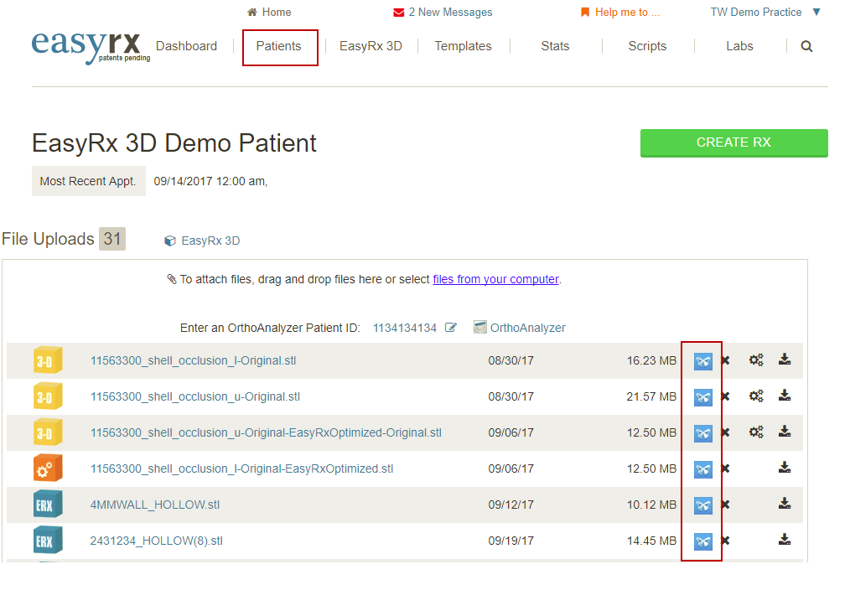Click appointment date 09/14/2017 12:00 am
The width and height of the screenshot is (850, 616).
[x=210, y=182]
